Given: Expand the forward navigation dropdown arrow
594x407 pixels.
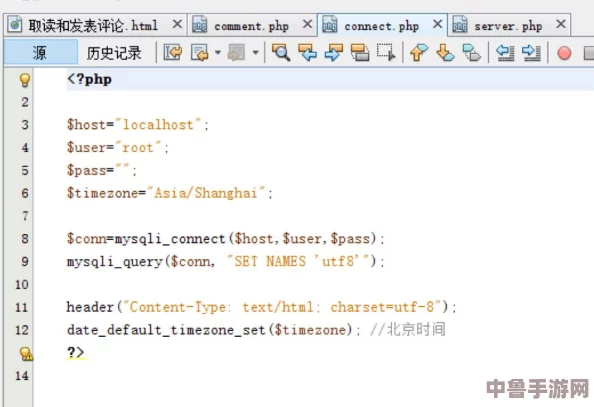Looking at the screenshot, I should coord(256,52).
